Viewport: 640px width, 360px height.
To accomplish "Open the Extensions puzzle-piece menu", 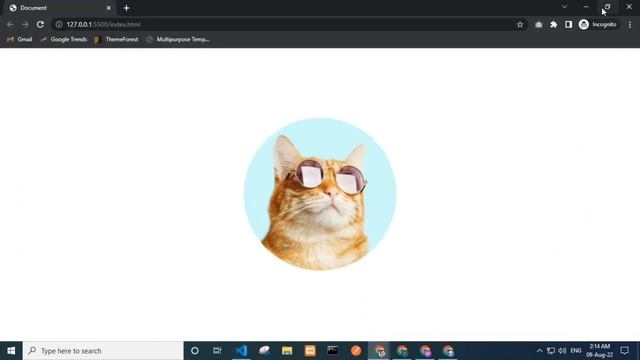I will click(x=553, y=24).
